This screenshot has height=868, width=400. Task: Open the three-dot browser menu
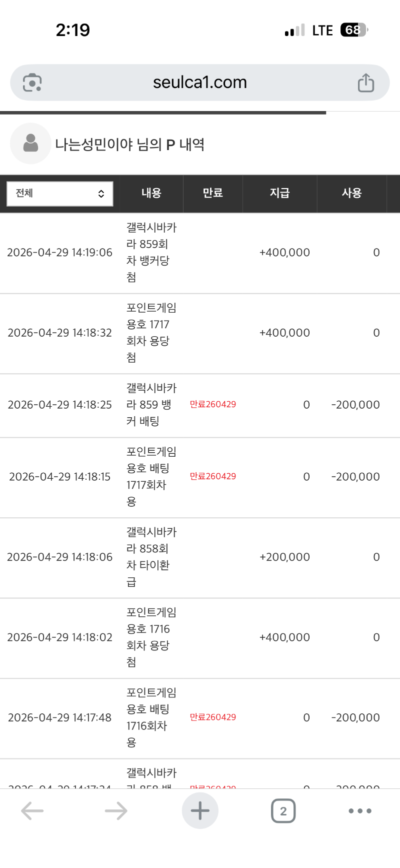point(359,811)
